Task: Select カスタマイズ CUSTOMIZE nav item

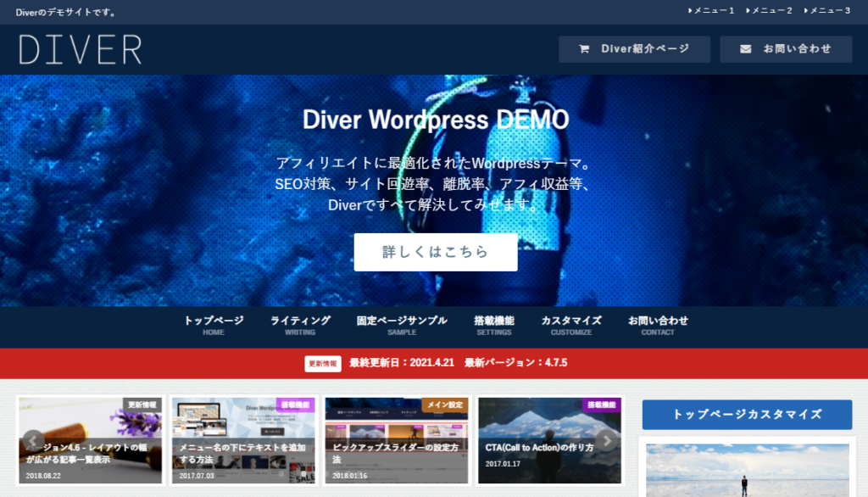Action: tap(571, 325)
